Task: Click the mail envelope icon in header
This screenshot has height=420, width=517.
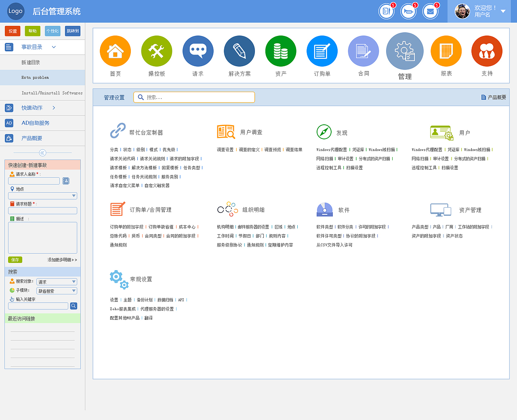Action: pos(430,11)
